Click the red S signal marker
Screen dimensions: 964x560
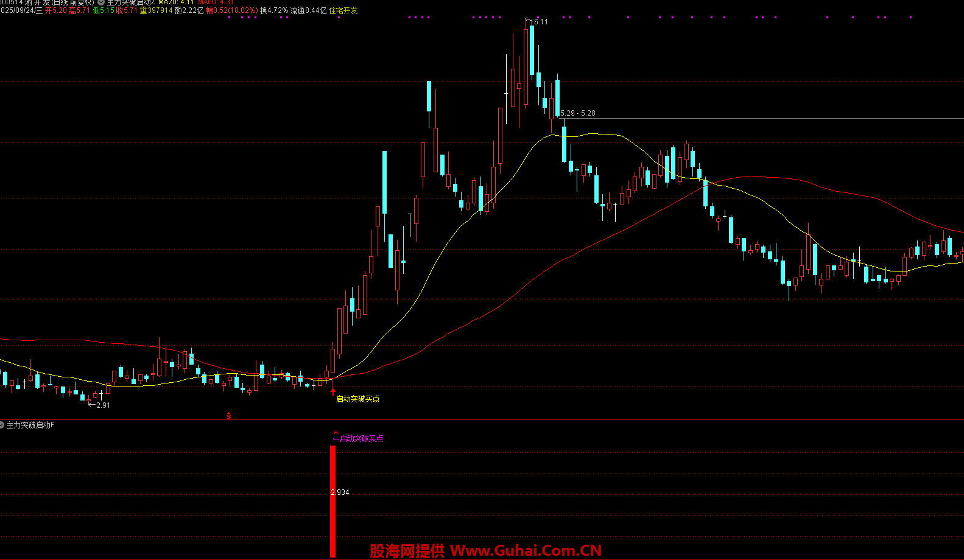coord(229,416)
